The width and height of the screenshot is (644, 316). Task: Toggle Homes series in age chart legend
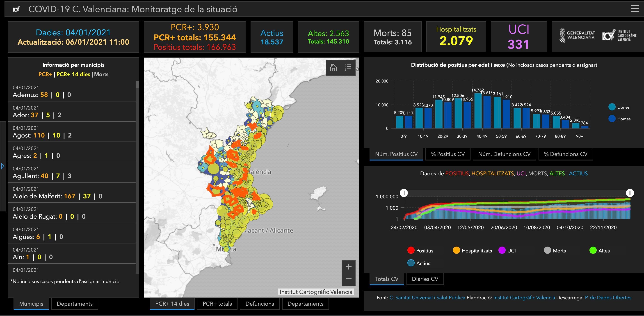619,119
